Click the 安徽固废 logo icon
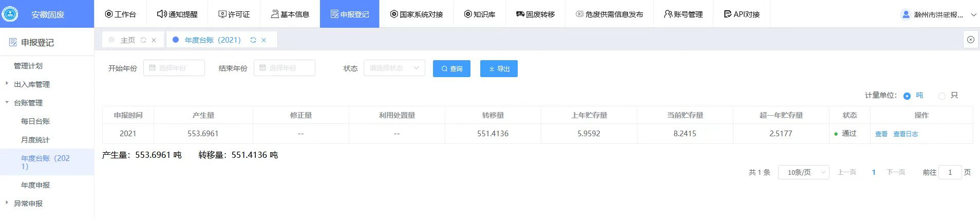The image size is (980, 219). [10, 14]
